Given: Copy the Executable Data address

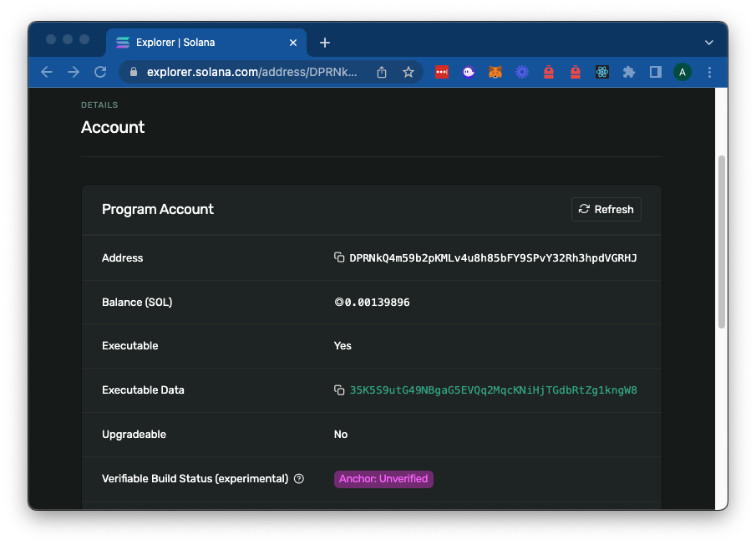Looking at the screenshot, I should (x=339, y=390).
